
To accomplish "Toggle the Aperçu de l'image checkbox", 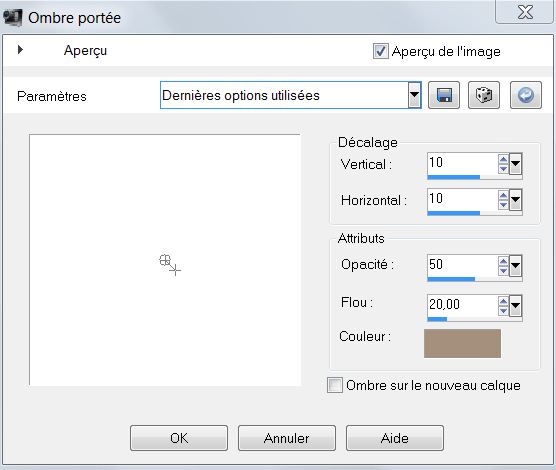I will pyautogui.click(x=380, y=51).
